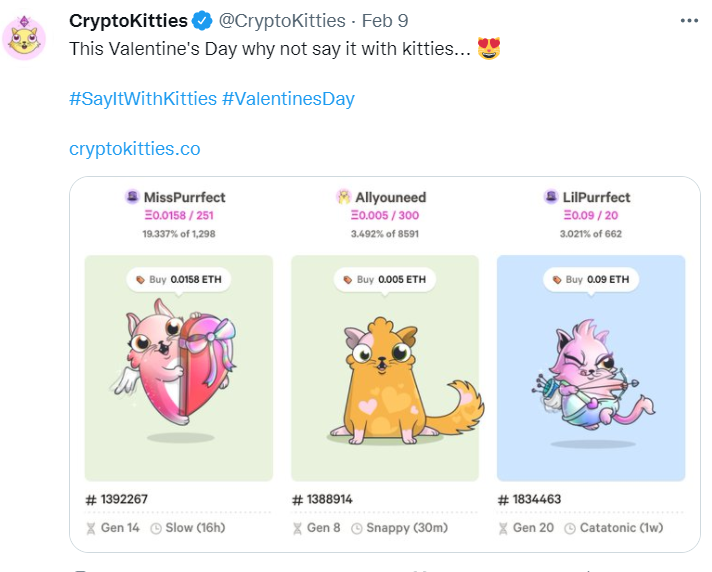
Task: Visit the cryptokitties.co link
Action: [134, 149]
